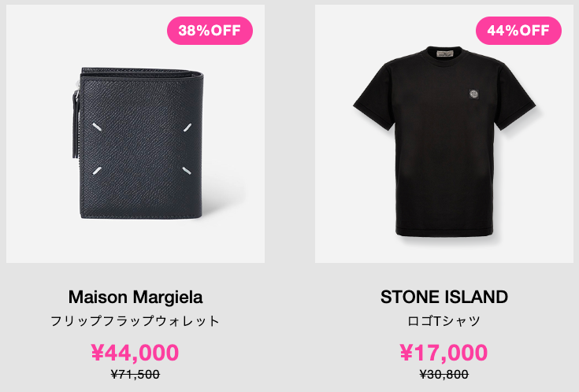Click the 38%OFF discount badge
Screen dimensions: 579x392
(210, 31)
